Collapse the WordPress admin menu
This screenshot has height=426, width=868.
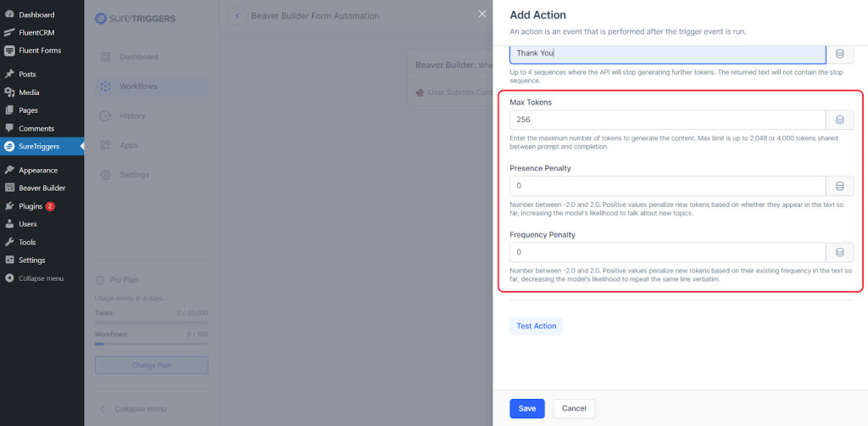click(x=41, y=278)
